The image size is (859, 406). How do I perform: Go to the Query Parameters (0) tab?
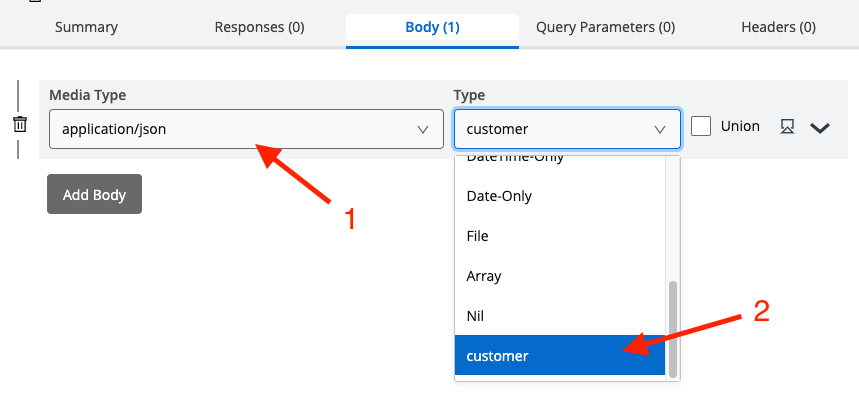click(x=605, y=27)
